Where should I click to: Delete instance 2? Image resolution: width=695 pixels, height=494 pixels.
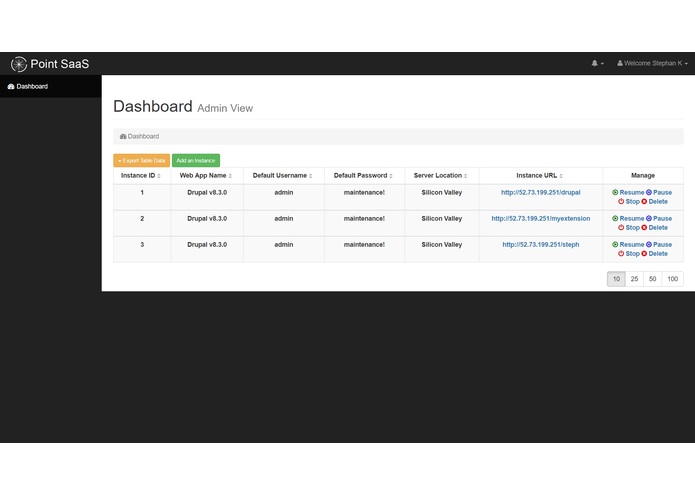(655, 228)
